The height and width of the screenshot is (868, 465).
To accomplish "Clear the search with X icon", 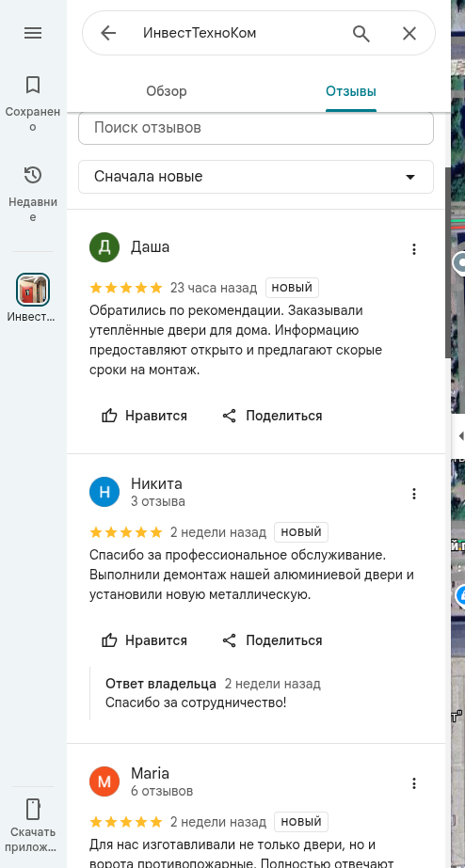I will pyautogui.click(x=409, y=34).
